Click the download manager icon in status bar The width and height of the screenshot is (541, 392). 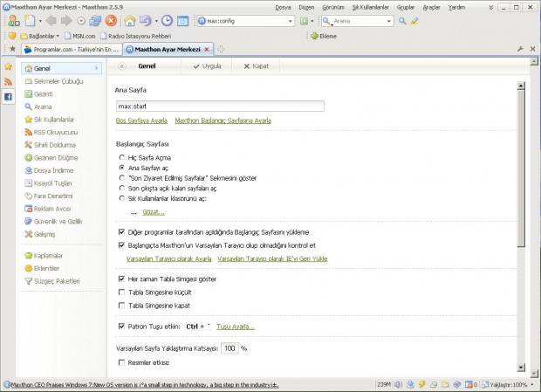point(410,384)
